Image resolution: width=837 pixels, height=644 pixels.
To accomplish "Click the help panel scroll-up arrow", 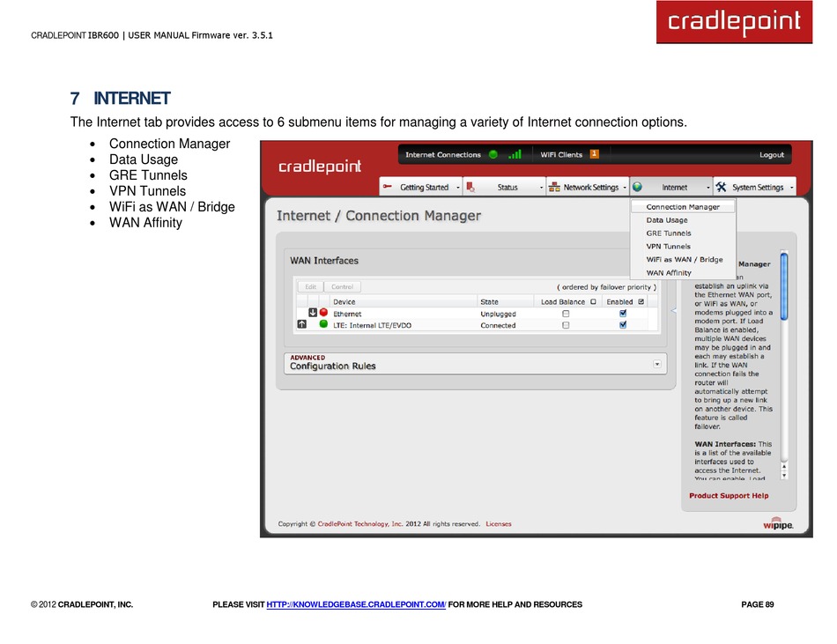I will tap(784, 466).
